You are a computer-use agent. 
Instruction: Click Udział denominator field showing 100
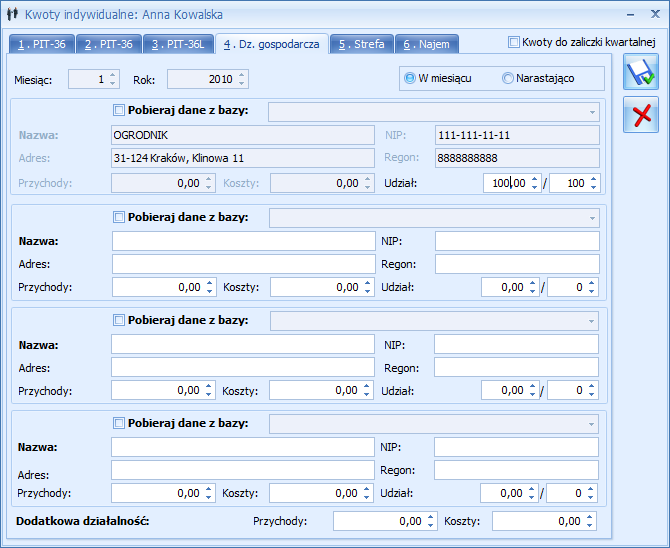574,183
